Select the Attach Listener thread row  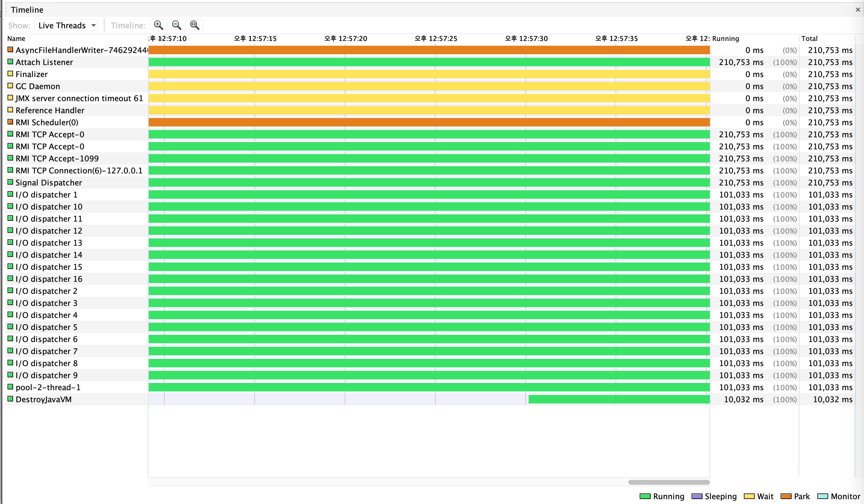(44, 62)
